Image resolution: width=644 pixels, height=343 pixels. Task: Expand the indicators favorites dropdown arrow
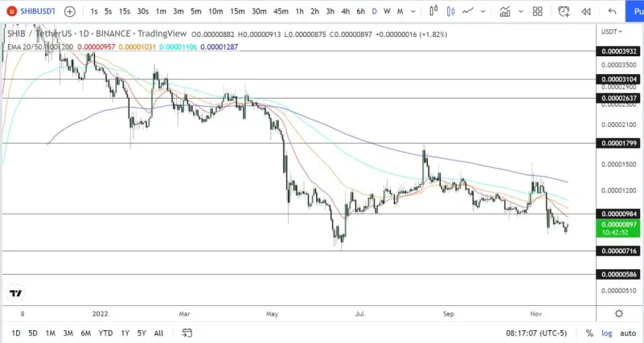[x=521, y=11]
